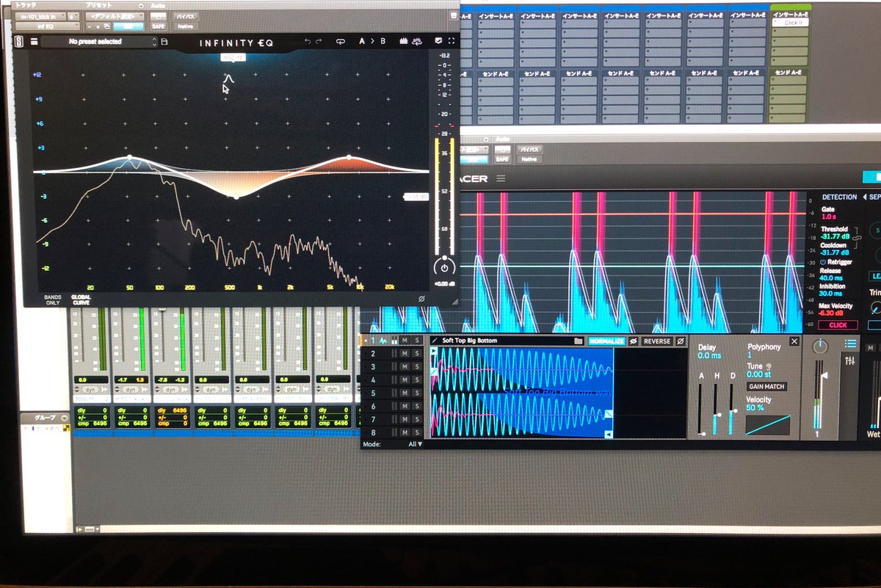The image size is (881, 588).
Task: Solo sample layer 7
Action: pos(417,419)
